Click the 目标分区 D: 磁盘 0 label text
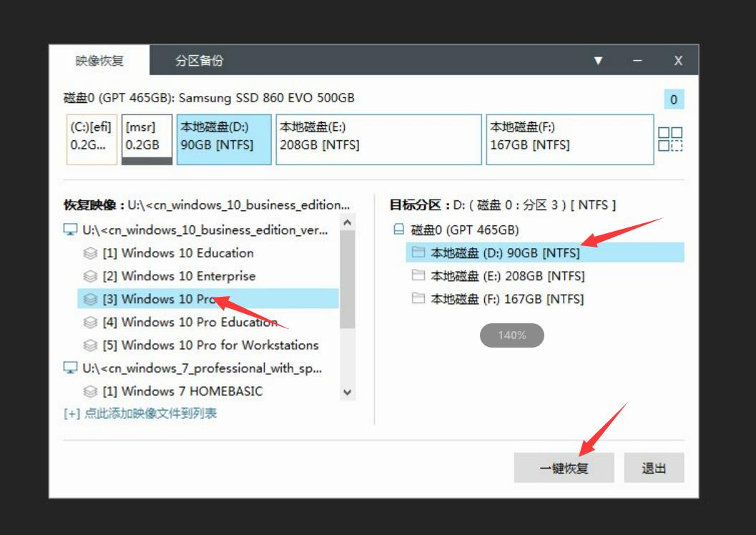Image resolution: width=756 pixels, height=535 pixels. click(x=503, y=205)
